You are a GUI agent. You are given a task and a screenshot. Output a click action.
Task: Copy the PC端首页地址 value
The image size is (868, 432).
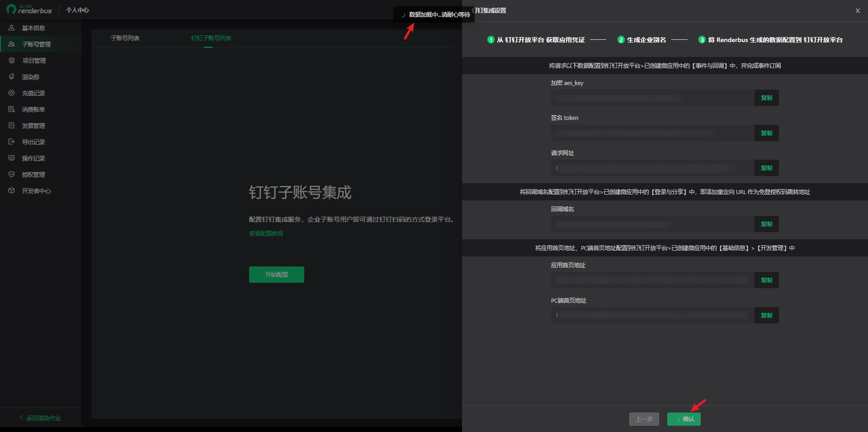(x=767, y=315)
